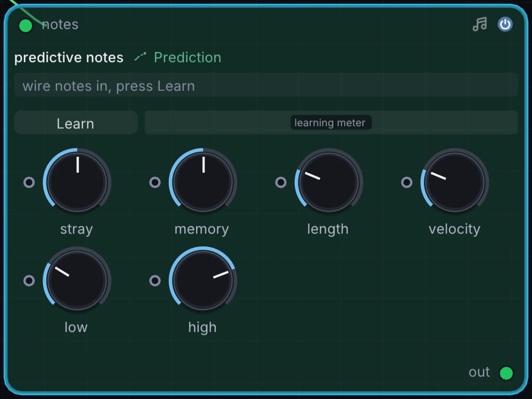Click the memory modulation input port
Viewport: 532px width, 399px height.
point(155,182)
